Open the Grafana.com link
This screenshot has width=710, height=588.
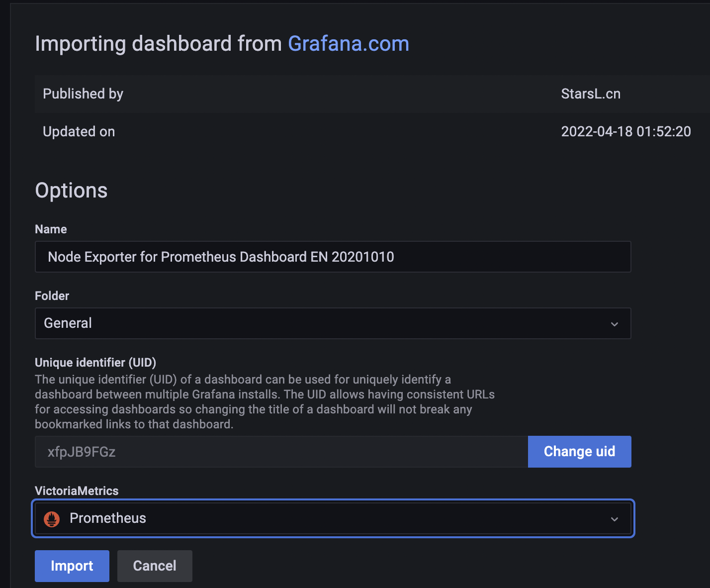tap(348, 44)
